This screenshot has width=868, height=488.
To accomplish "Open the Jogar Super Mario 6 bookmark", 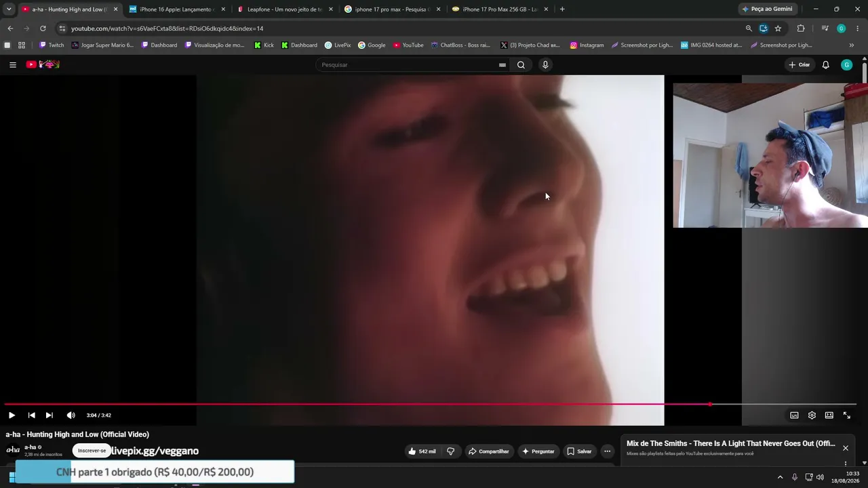I will 102,45.
